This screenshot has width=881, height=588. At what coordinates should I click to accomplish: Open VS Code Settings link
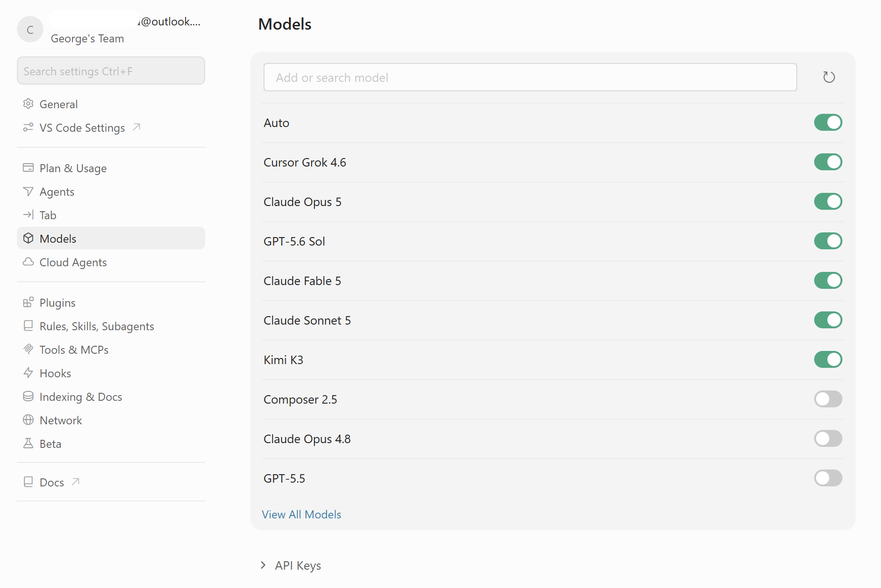(111, 127)
